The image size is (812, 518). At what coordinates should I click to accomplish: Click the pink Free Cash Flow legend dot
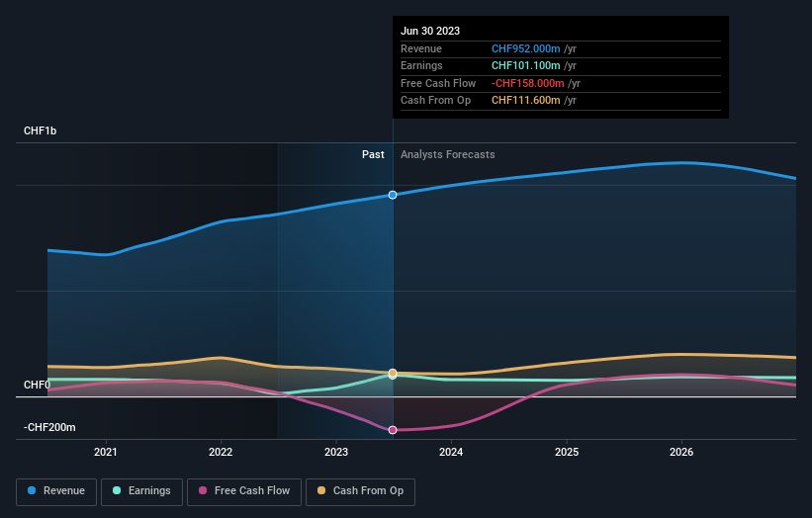pos(203,490)
